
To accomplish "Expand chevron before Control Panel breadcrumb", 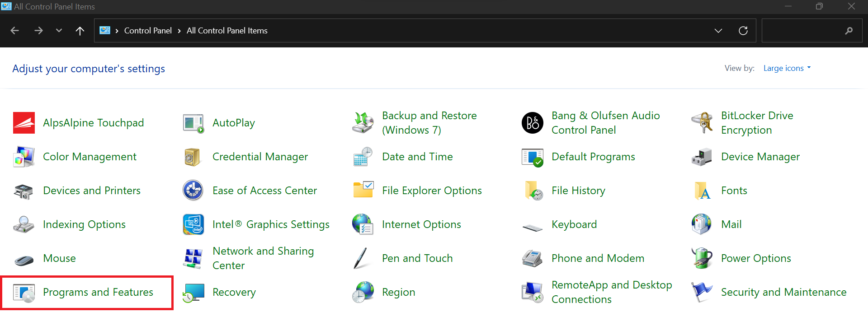I will click(117, 31).
